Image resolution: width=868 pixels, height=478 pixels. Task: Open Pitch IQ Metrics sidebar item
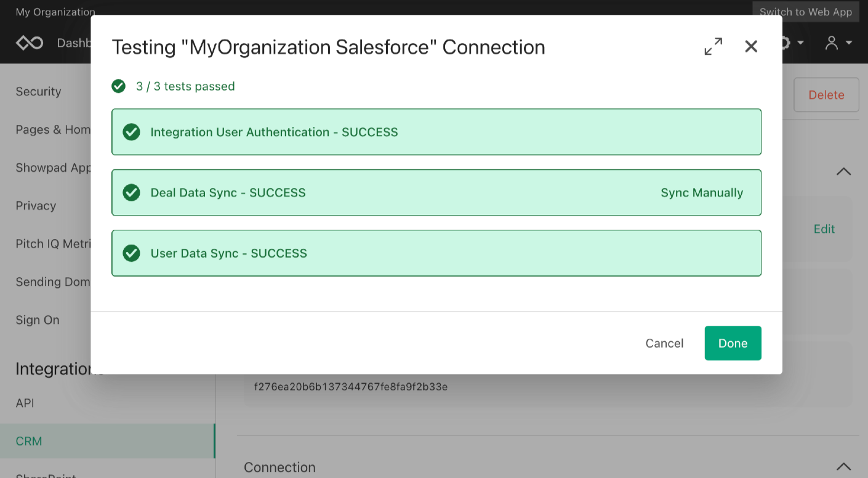53,244
